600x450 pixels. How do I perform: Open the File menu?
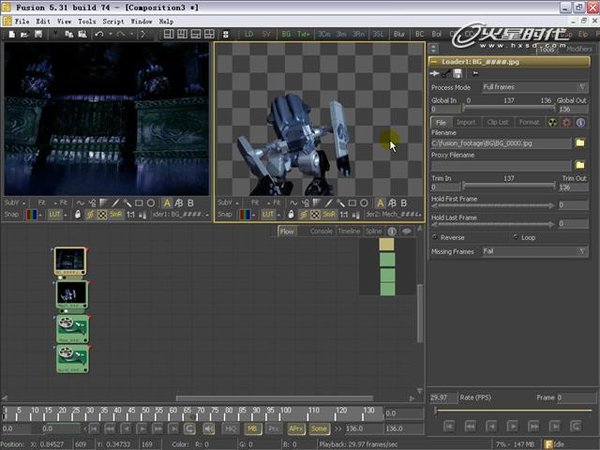click(x=22, y=21)
